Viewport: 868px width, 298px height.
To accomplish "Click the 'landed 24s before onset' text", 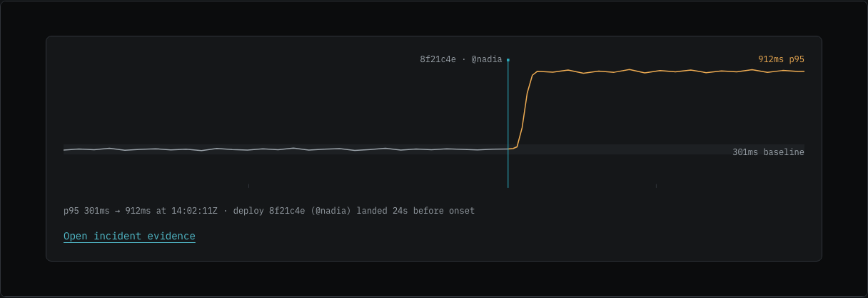I will click(x=415, y=211).
